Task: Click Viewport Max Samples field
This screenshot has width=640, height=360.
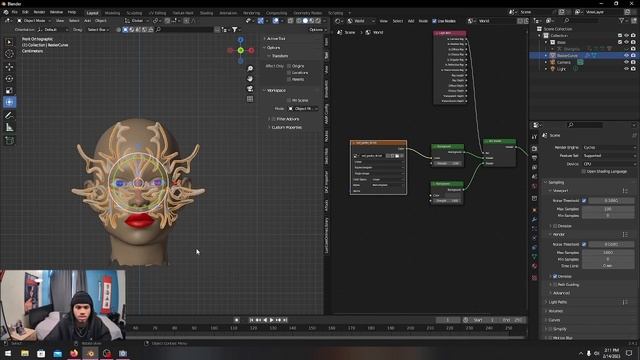Action: (x=608, y=209)
